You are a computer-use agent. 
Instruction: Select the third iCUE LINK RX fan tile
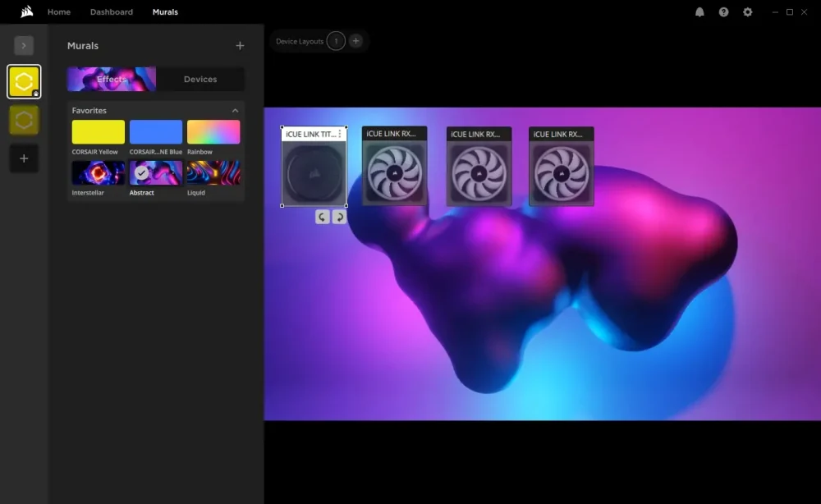(562, 167)
